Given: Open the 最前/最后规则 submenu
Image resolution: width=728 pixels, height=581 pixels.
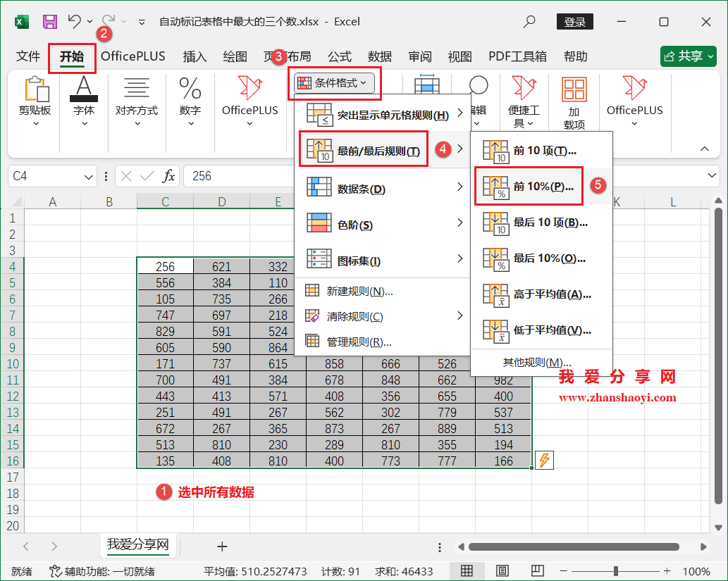Looking at the screenshot, I should [x=383, y=150].
